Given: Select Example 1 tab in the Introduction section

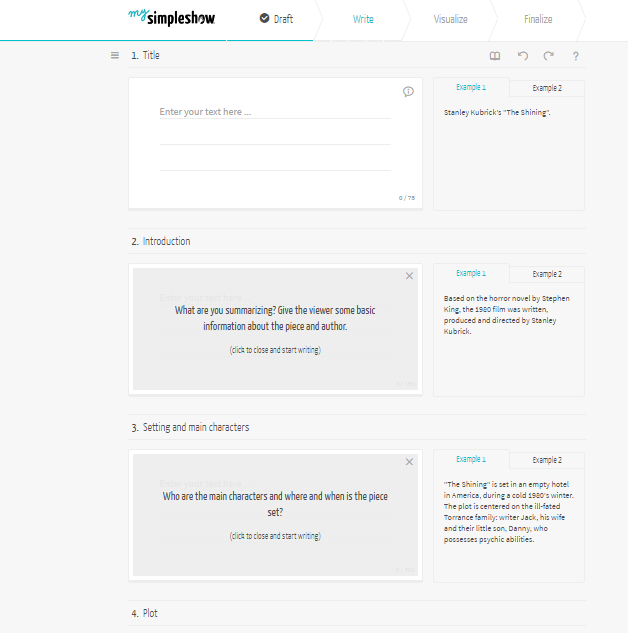Looking at the screenshot, I should point(470,273).
